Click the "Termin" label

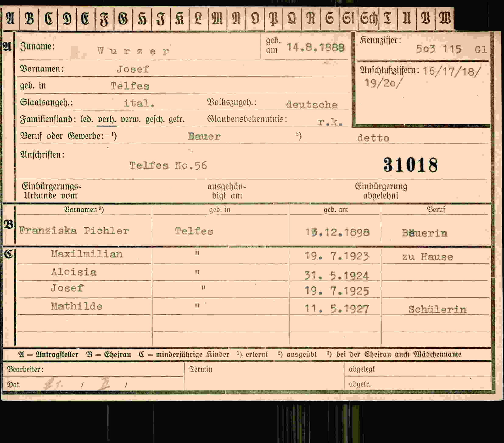coord(201,369)
